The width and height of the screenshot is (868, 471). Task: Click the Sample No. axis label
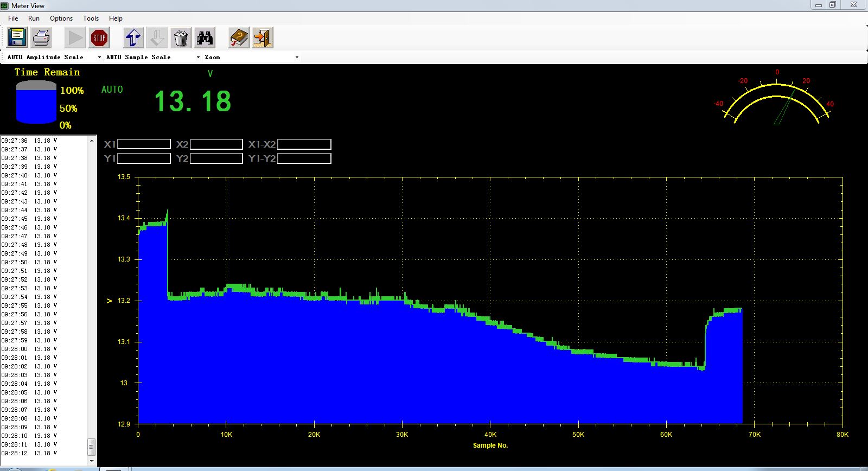(490, 445)
